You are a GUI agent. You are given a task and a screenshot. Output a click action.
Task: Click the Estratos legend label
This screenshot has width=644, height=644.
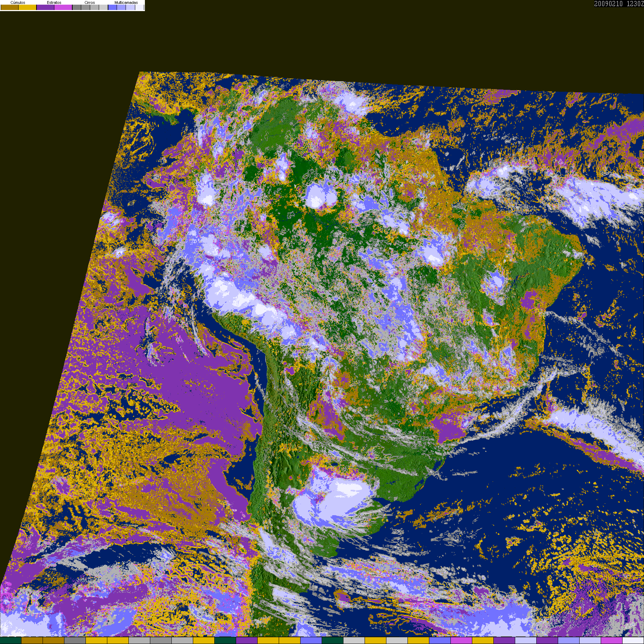[x=54, y=3]
